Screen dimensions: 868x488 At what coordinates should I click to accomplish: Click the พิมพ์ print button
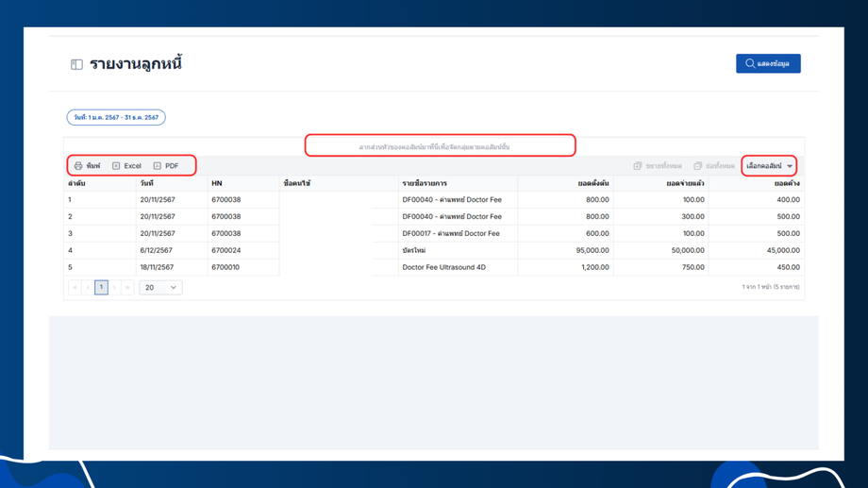coord(88,165)
